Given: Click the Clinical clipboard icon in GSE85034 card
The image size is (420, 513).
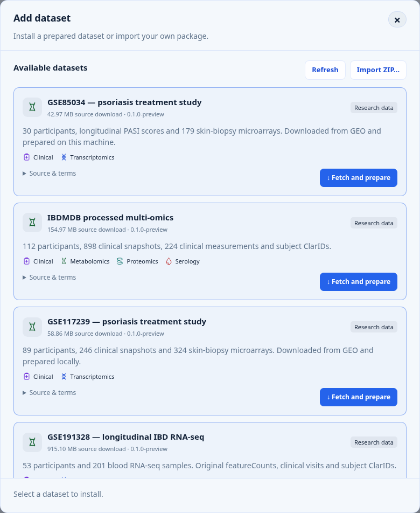Looking at the screenshot, I should pos(27,157).
